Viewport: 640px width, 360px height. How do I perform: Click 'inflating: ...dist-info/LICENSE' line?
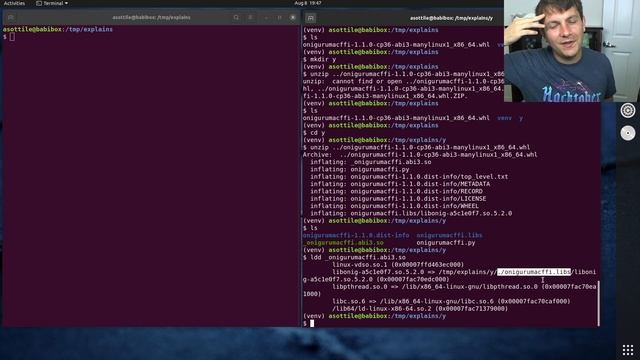tap(398, 199)
